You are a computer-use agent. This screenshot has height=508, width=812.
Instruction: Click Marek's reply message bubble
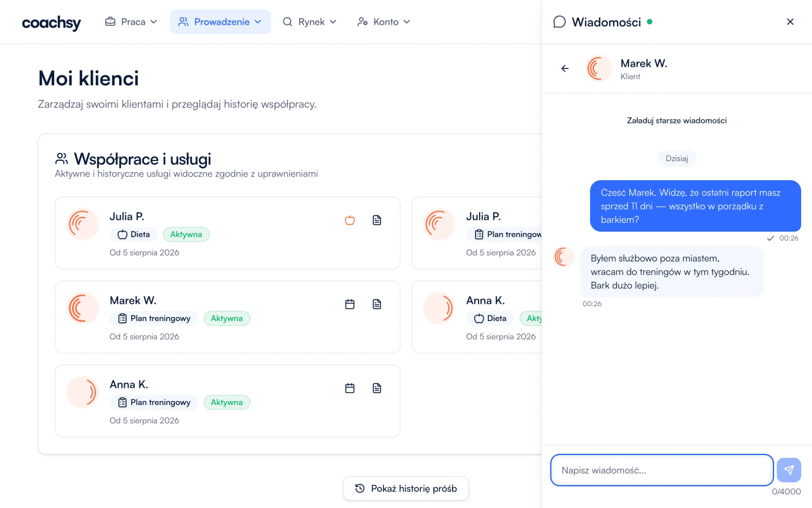[672, 272]
